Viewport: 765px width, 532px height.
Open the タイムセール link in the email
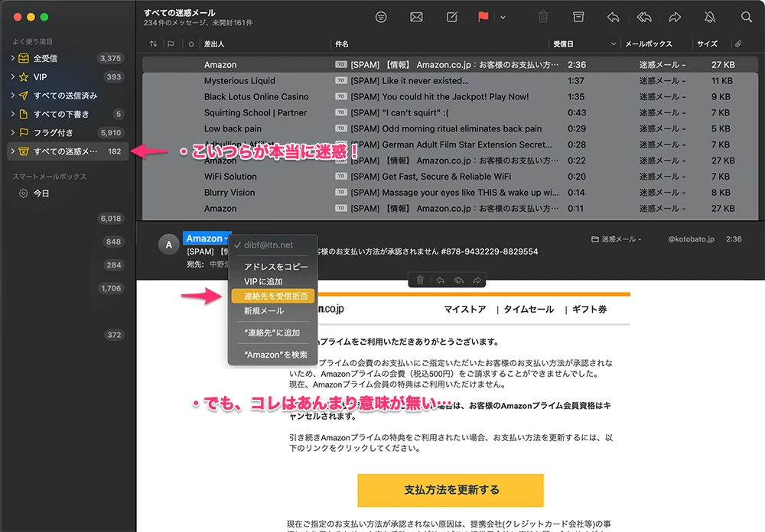[529, 310]
